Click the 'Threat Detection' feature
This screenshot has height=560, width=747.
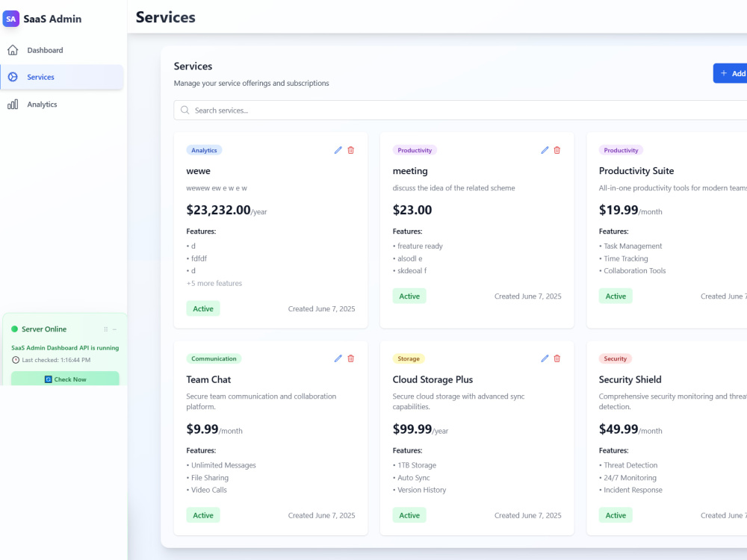click(x=630, y=465)
